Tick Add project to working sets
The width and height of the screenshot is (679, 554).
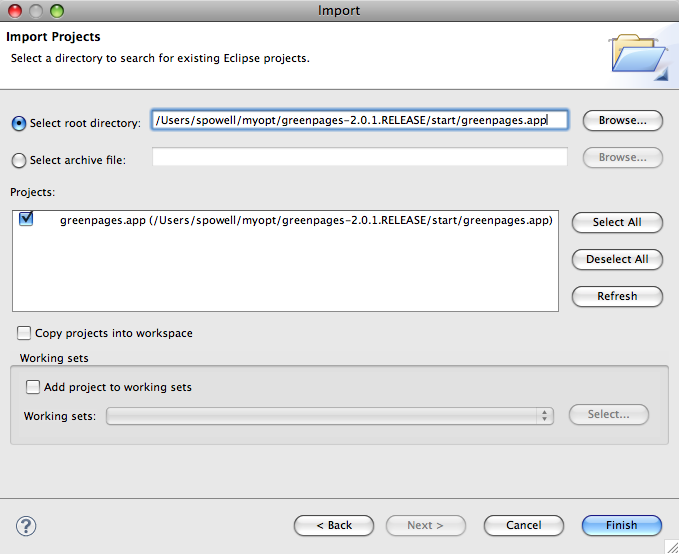(x=32, y=387)
